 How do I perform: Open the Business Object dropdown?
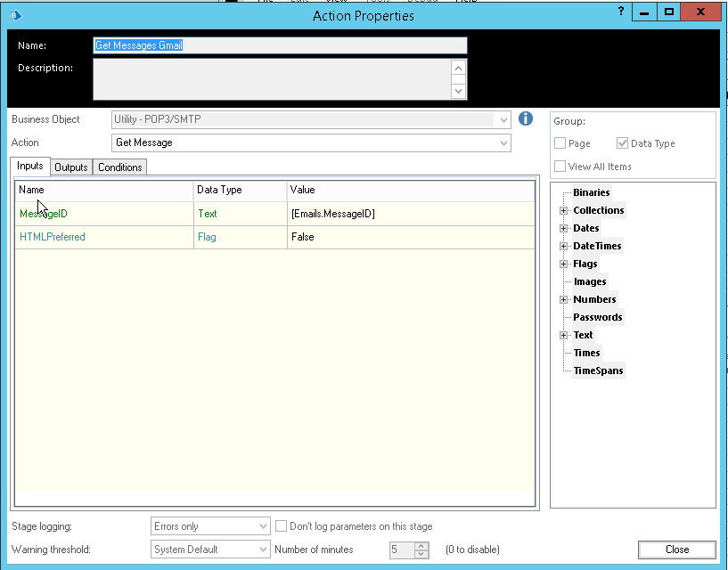pos(503,119)
